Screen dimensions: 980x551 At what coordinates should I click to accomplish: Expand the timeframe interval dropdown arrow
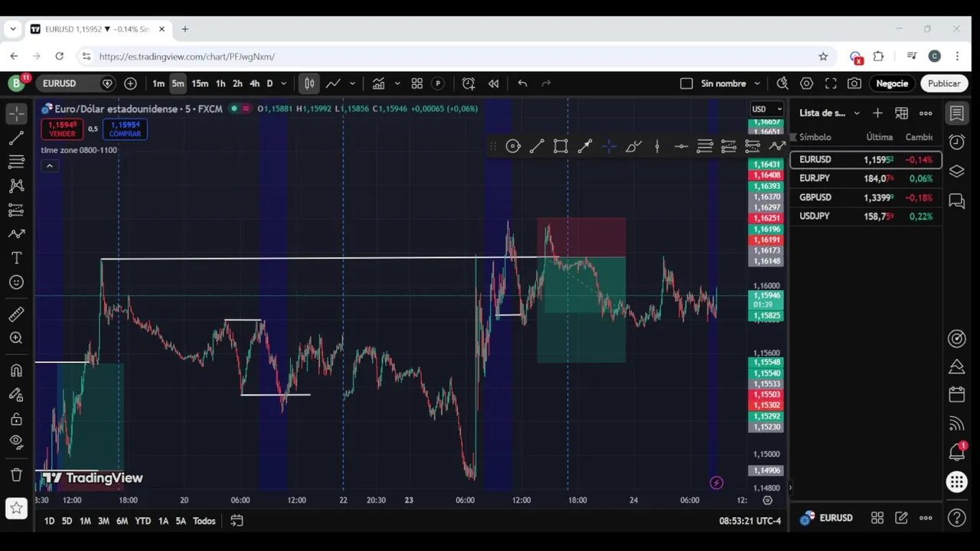pyautogui.click(x=283, y=83)
